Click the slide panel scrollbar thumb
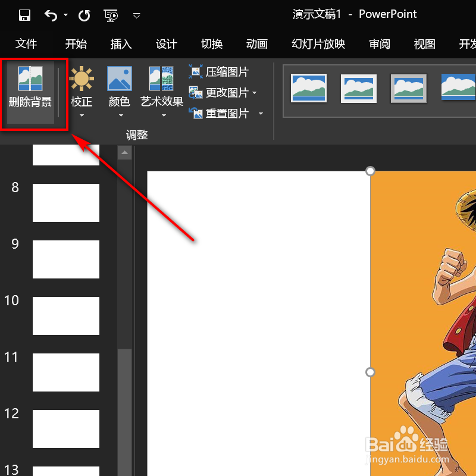Viewport: 476px width, 476px height. pos(124,412)
